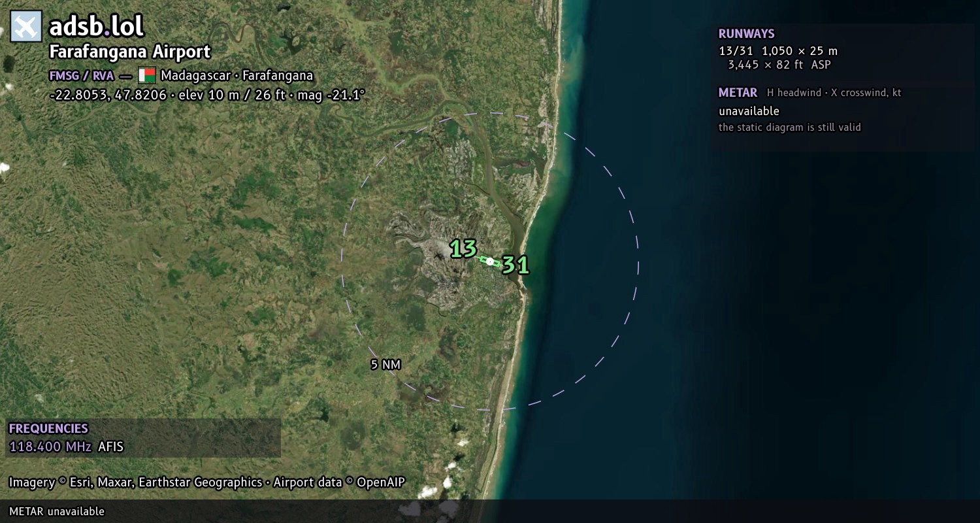Click the 118.400 MHz frequency
Screen dimensions: 980x523
click(x=50, y=447)
